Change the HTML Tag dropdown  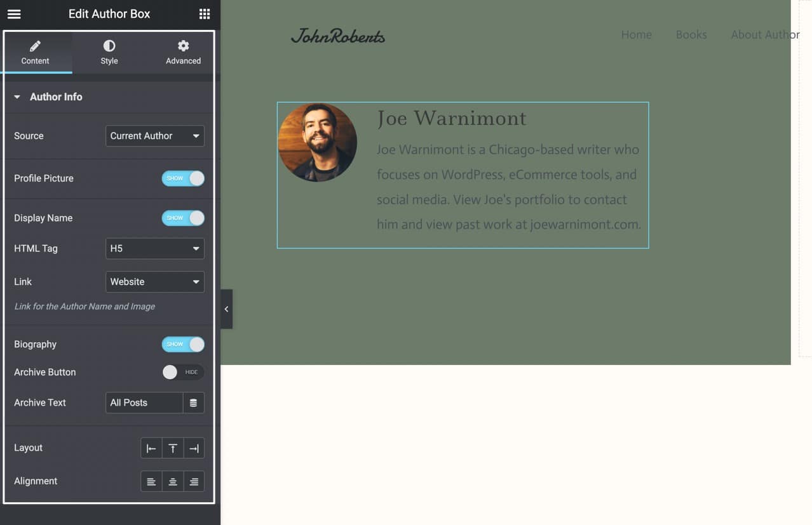tap(154, 248)
